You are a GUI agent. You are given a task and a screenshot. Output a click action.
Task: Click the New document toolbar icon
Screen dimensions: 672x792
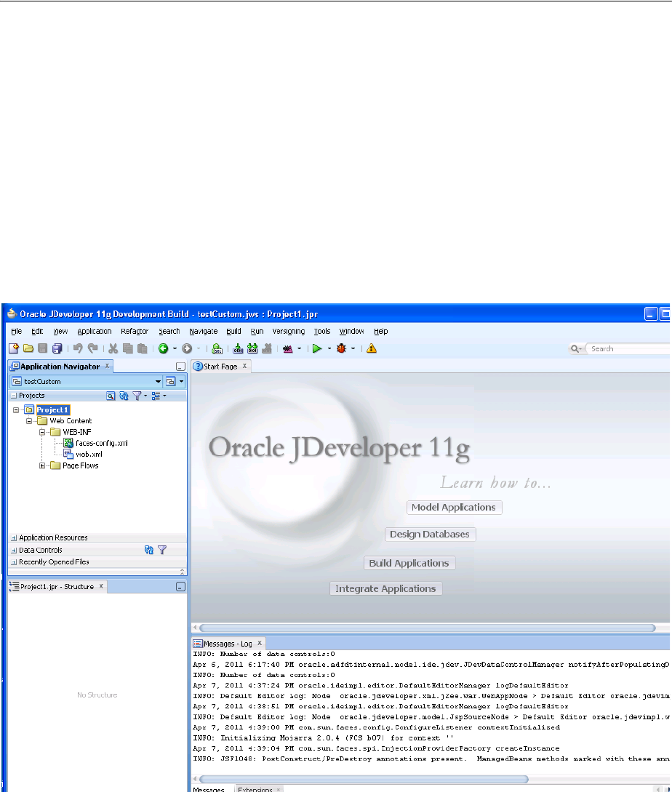14,348
